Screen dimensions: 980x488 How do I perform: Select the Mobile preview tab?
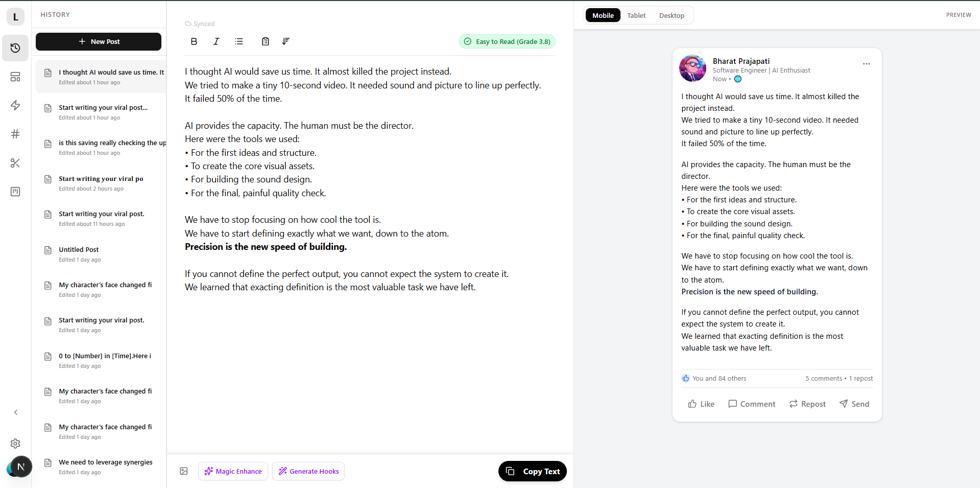(603, 15)
